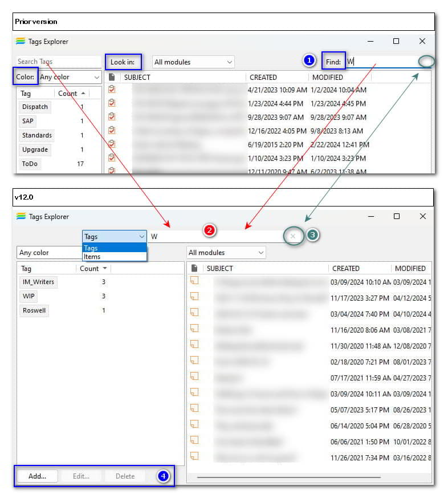Click note icon of row created 11/17/2023 3:27 PM

(x=194, y=296)
